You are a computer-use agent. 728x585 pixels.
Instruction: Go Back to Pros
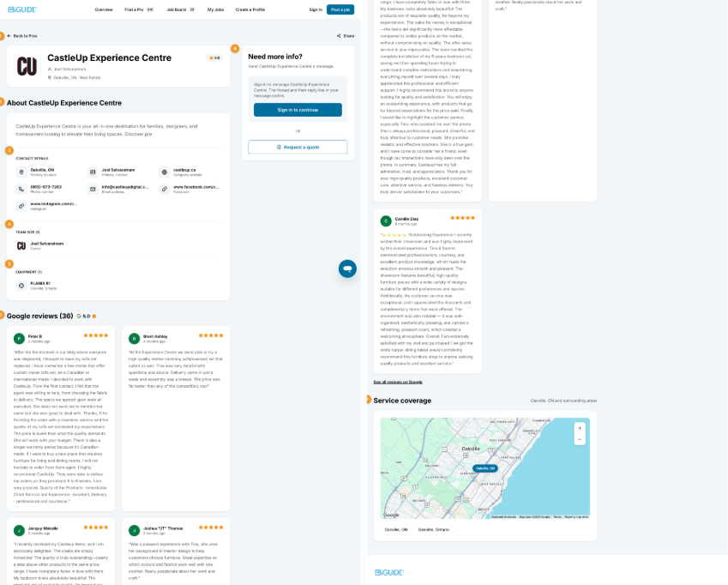(21, 36)
